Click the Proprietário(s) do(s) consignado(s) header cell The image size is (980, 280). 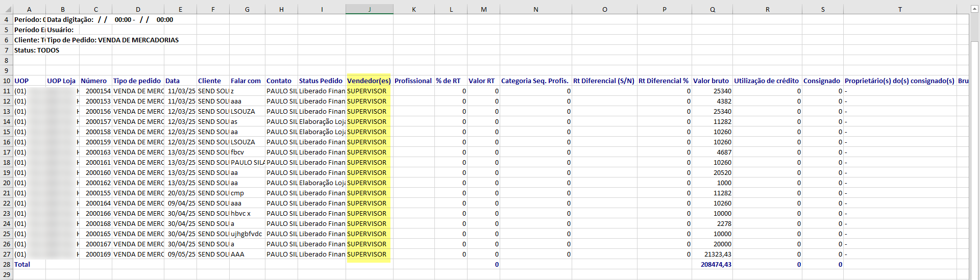point(899,81)
